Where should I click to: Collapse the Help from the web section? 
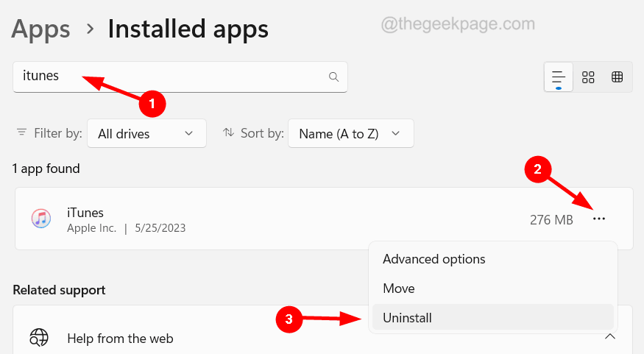(609, 337)
